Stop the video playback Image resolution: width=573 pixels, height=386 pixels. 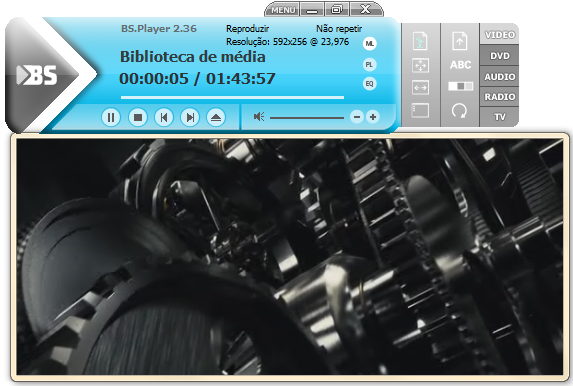pyautogui.click(x=138, y=117)
